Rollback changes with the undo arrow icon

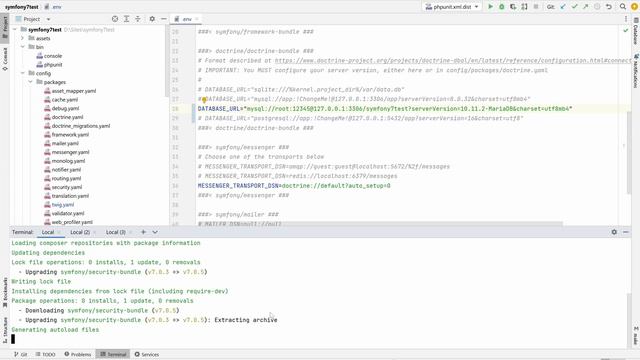pos(609,7)
